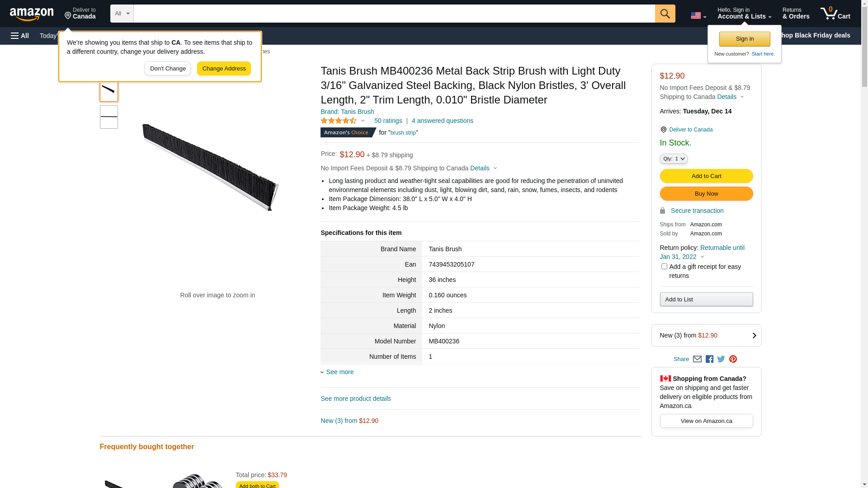
Task: Click the Change Address button
Action: tap(224, 69)
